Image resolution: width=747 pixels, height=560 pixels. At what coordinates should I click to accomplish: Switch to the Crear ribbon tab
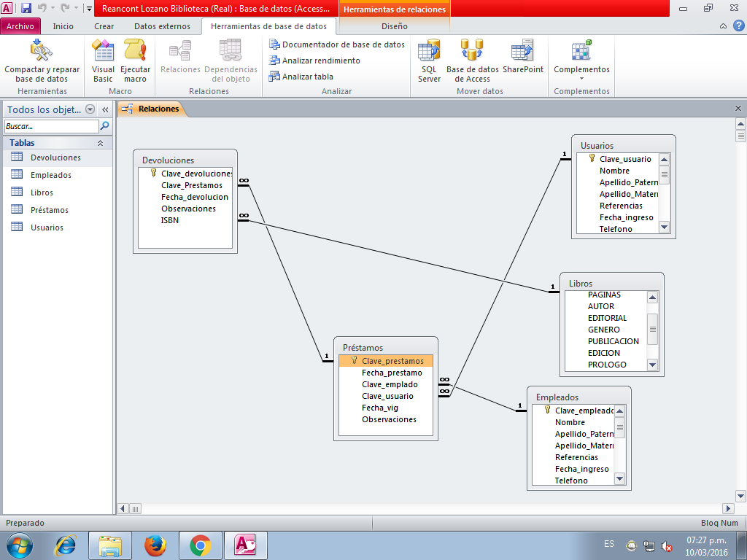(x=104, y=26)
